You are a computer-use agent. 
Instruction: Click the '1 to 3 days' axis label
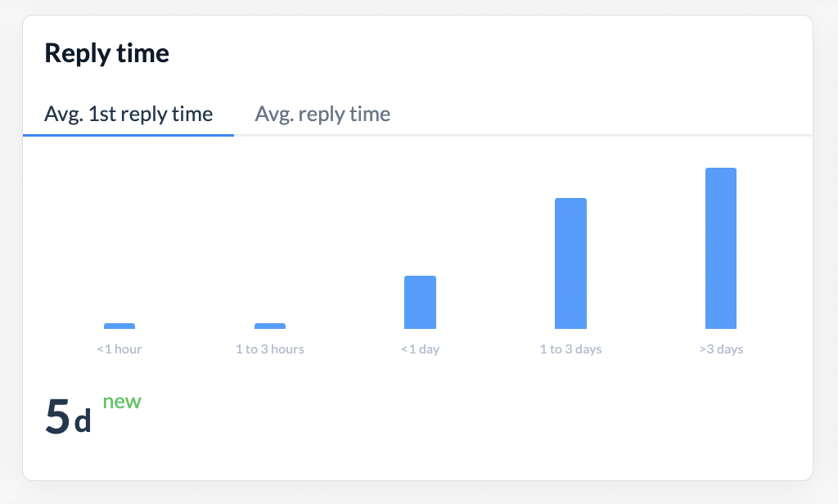pyautogui.click(x=570, y=349)
